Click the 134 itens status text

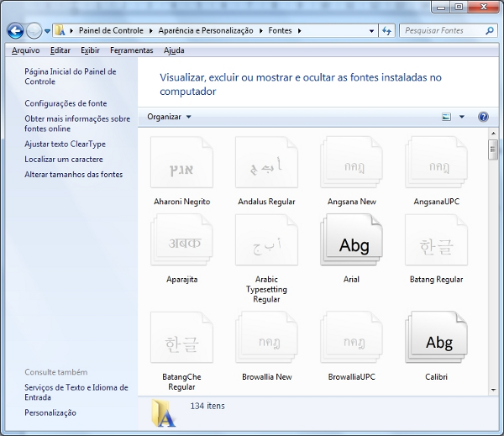pos(207,406)
